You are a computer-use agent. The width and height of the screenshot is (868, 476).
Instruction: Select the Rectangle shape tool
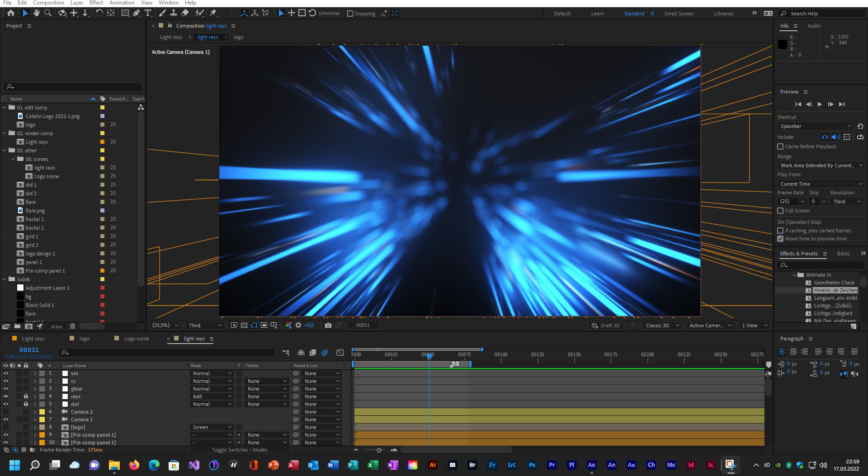125,13
